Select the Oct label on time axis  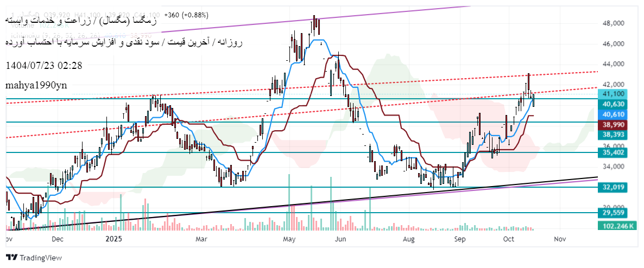point(509,238)
